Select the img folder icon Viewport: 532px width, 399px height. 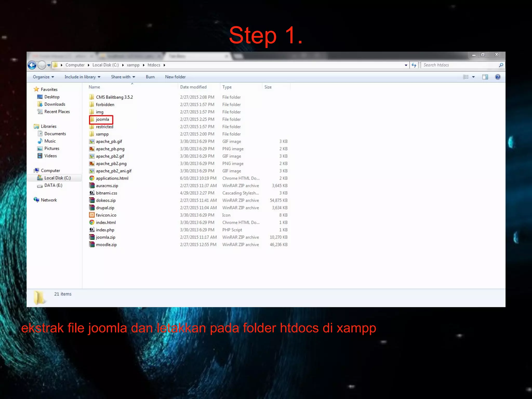click(x=92, y=112)
